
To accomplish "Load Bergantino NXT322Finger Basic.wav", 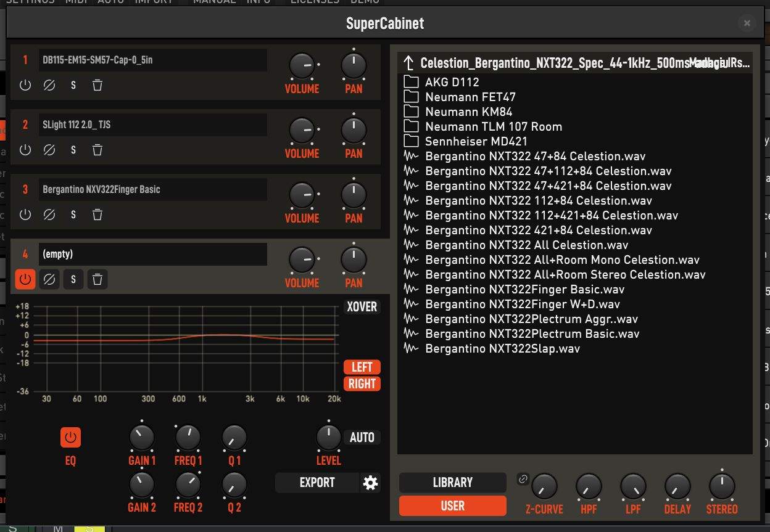I will 574,289.
